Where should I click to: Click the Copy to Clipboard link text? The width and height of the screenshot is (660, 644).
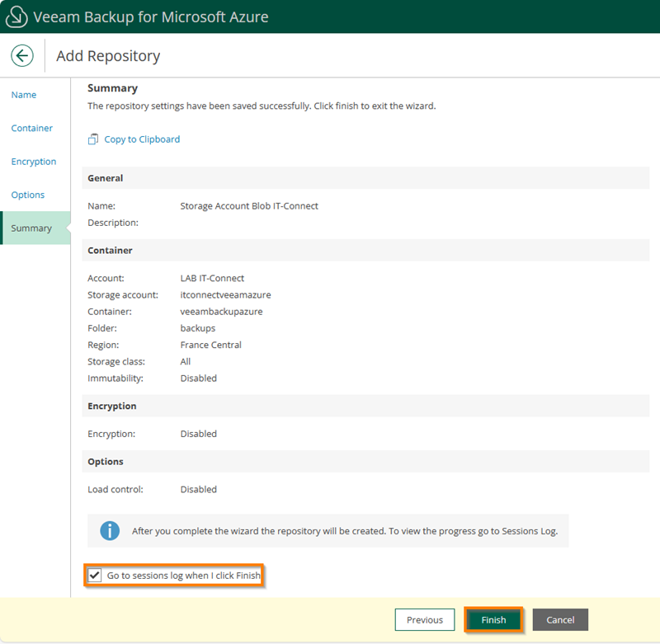click(x=142, y=139)
